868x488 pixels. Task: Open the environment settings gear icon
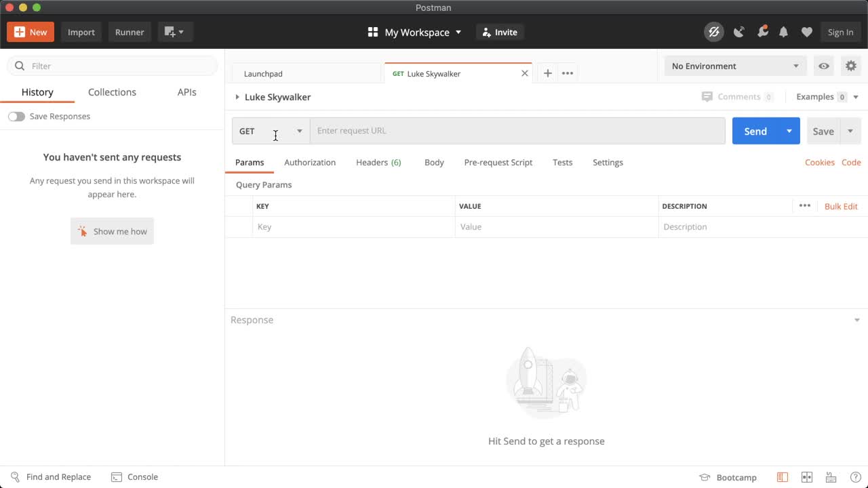[x=850, y=66]
